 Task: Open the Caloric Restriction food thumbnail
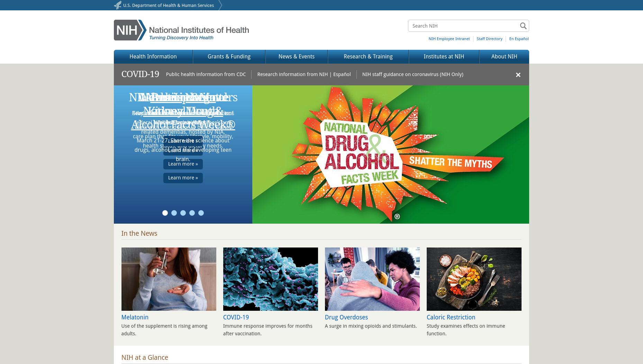point(474,279)
